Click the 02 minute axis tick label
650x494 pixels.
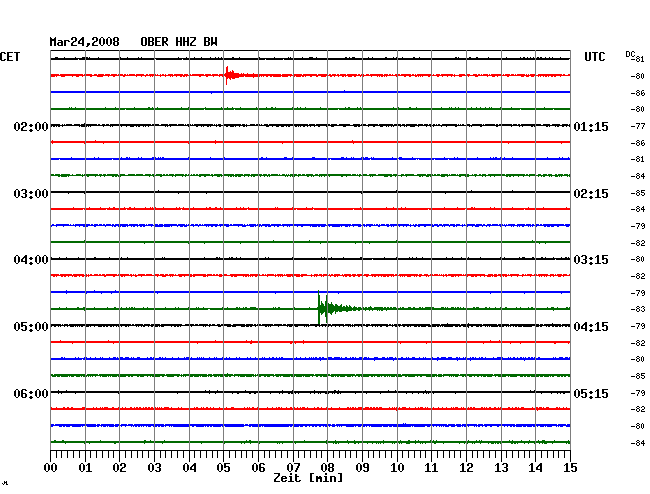(119, 467)
